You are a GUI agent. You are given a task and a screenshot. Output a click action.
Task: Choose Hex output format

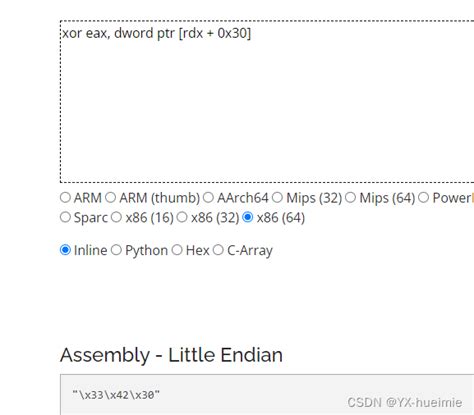[177, 250]
